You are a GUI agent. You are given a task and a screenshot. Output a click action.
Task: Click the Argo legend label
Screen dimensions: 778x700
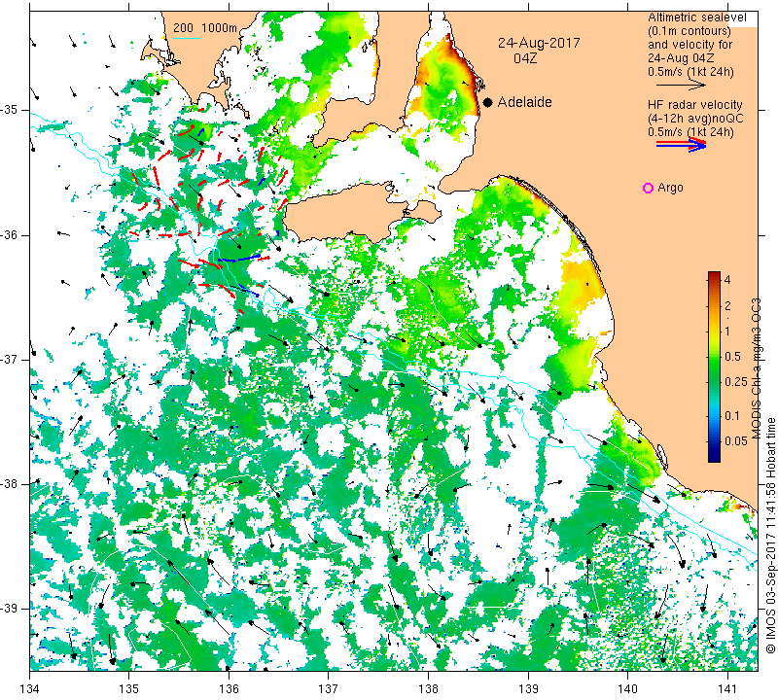[x=670, y=188]
